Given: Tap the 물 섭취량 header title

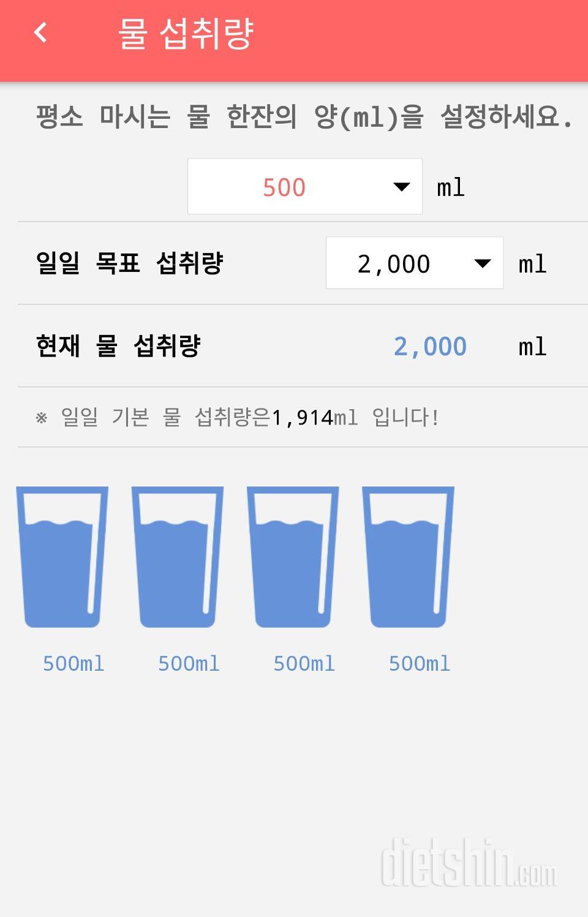Looking at the screenshot, I should point(186,34).
